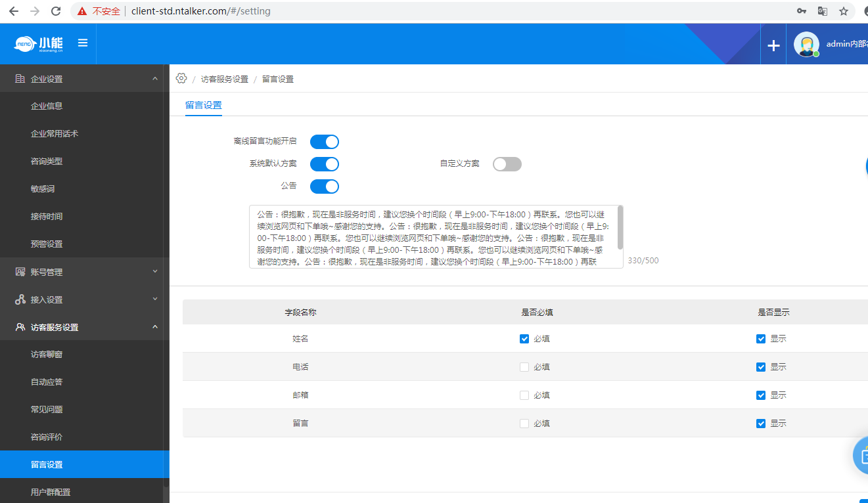Viewport: 868px width, 503px height.
Task: Click inside the 公告 announcement text area
Action: 434,236
